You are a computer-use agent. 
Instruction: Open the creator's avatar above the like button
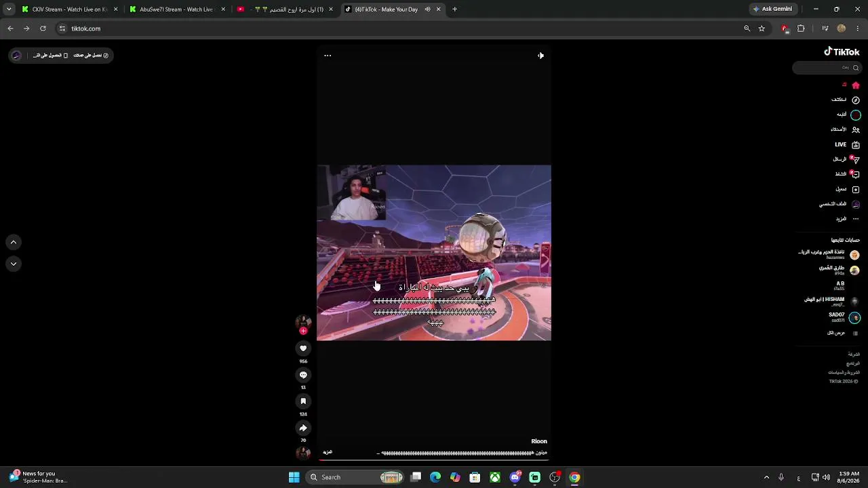tap(303, 321)
